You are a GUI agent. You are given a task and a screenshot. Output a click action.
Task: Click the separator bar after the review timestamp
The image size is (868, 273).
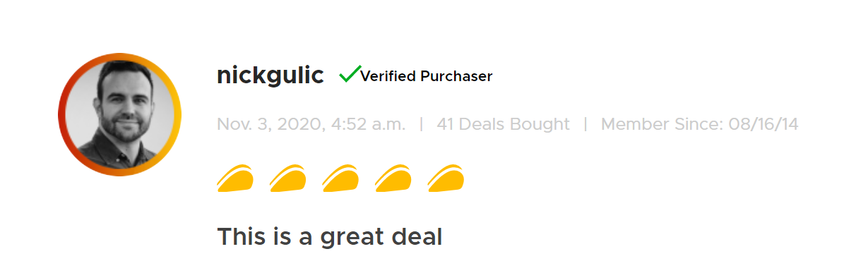(422, 125)
